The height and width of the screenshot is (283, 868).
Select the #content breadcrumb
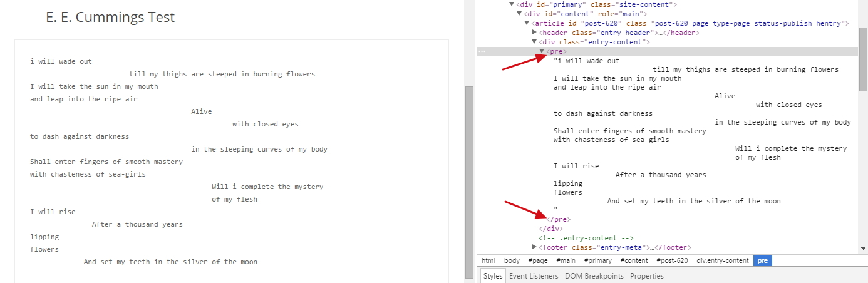coord(635,261)
